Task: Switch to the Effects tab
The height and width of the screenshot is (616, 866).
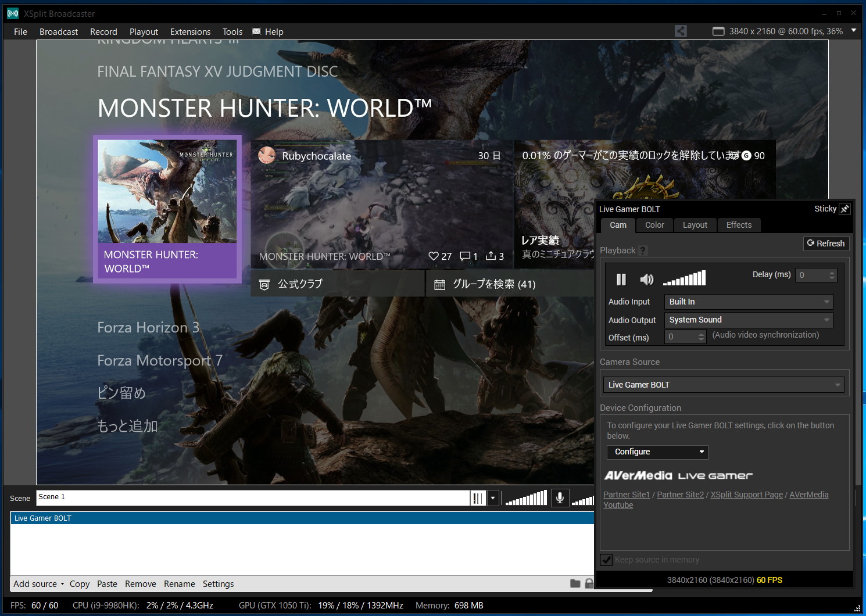Action: pyautogui.click(x=739, y=225)
